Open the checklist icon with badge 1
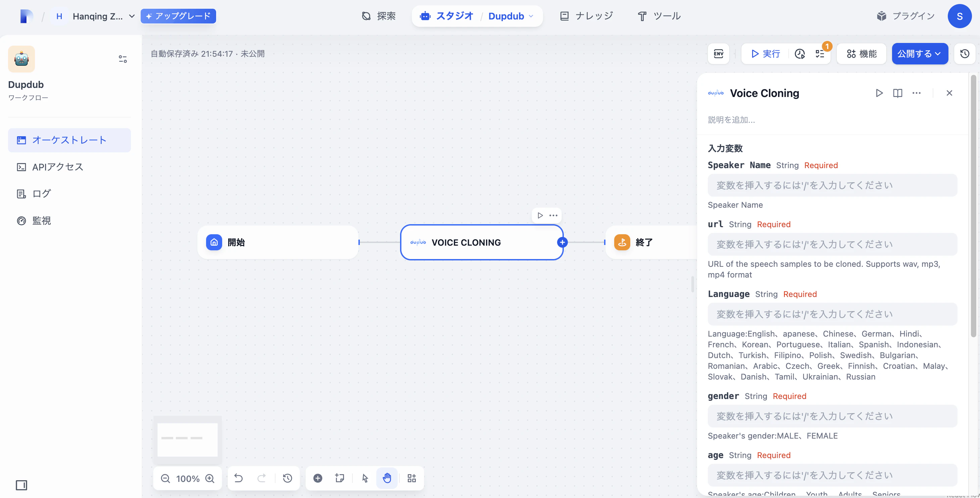Screen dimensions: 980x498 (x=820, y=54)
